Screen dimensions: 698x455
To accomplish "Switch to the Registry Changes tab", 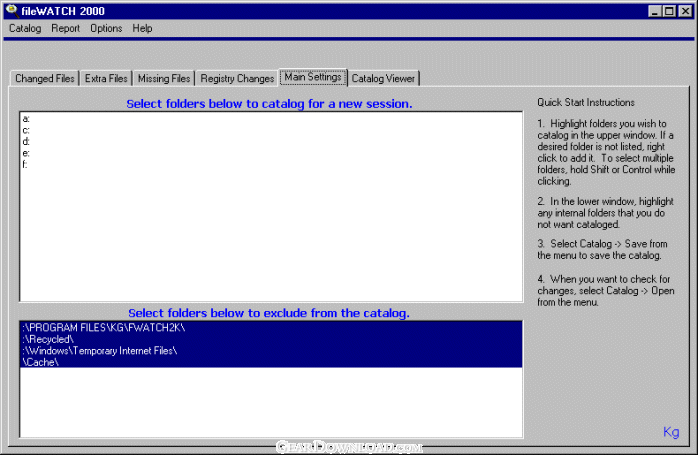I will [237, 78].
